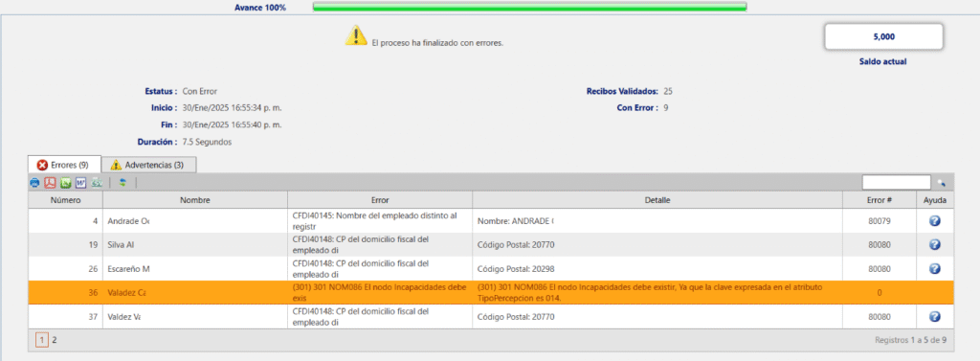The height and width of the screenshot is (361, 980).
Task: Export the errors list to CSV
Action: tap(97, 183)
